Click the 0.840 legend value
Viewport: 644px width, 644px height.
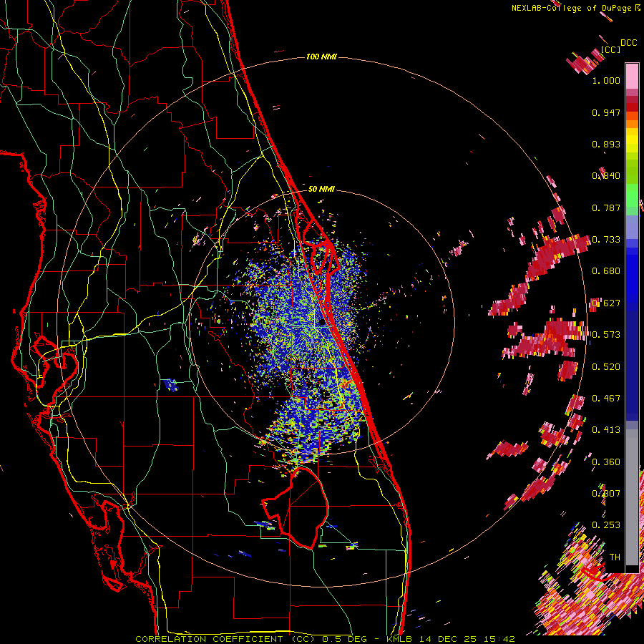[606, 176]
